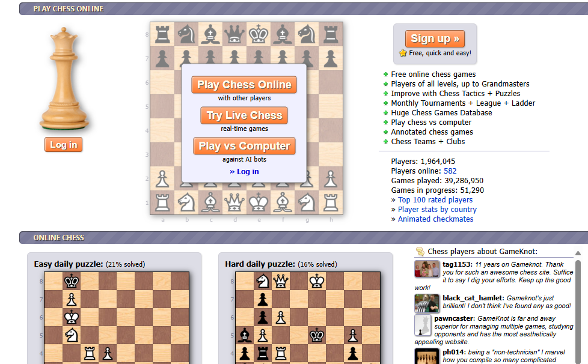Open the Top 100 rated players list

tap(435, 199)
